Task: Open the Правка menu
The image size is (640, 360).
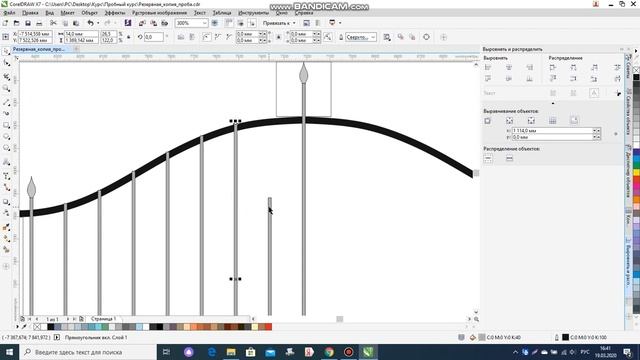Action: coord(30,13)
